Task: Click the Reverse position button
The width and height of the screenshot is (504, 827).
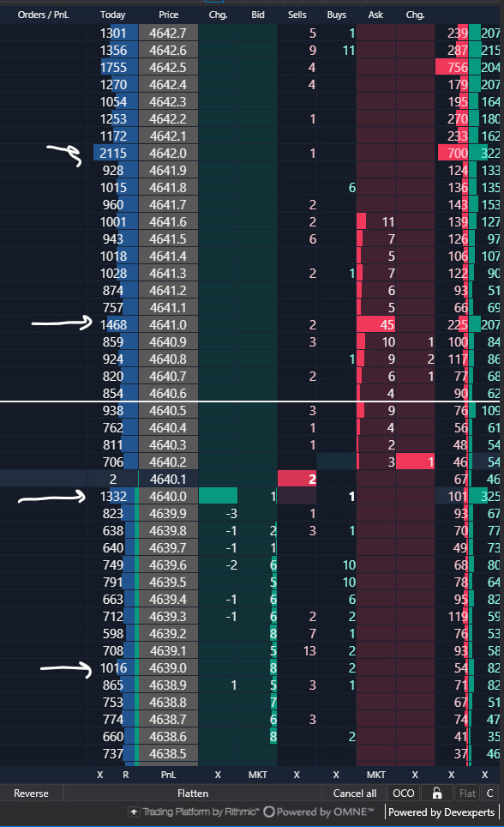Action: click(31, 794)
